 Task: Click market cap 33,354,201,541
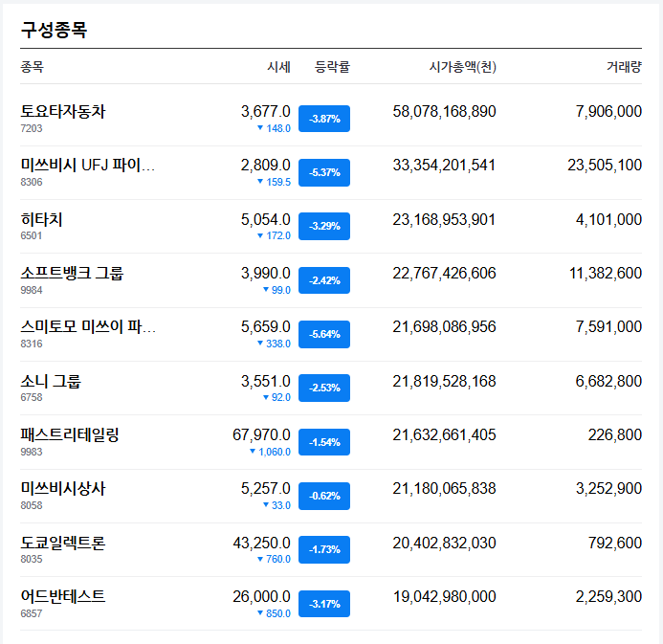point(444,166)
